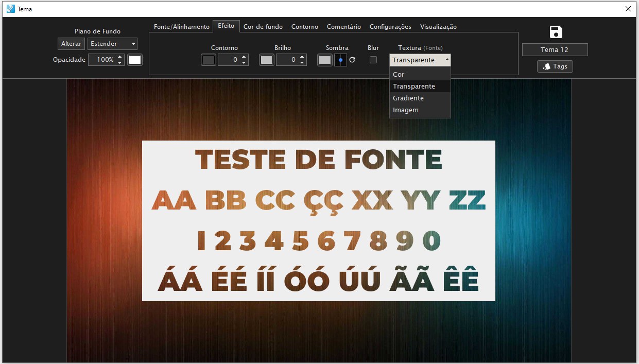Open the shadow position picker
This screenshot has width=639, height=364.
(340, 60)
